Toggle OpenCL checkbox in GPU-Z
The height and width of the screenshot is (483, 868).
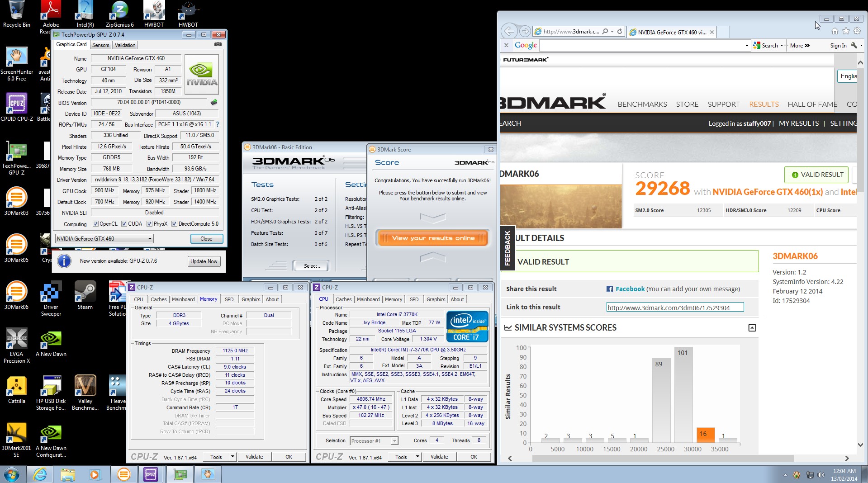point(95,224)
